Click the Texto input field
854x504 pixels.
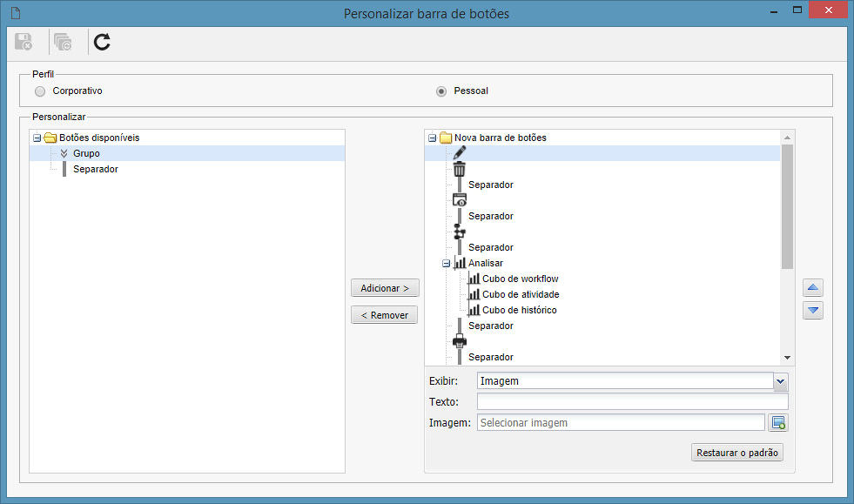[633, 401]
